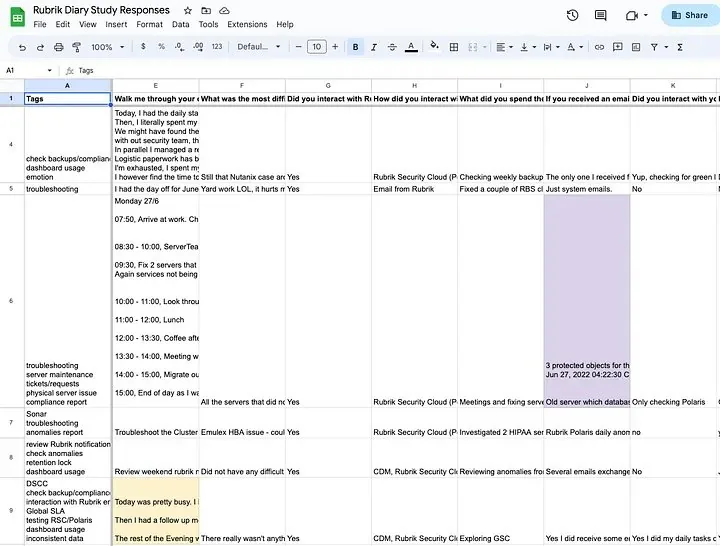Open vertical align dropdown
Viewport: 720px width, 546px height.
(528, 47)
